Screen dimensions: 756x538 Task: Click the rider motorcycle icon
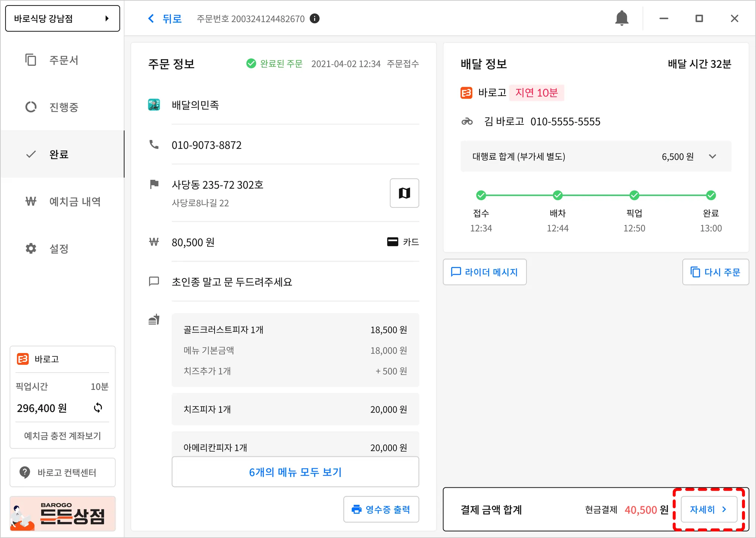[467, 121]
